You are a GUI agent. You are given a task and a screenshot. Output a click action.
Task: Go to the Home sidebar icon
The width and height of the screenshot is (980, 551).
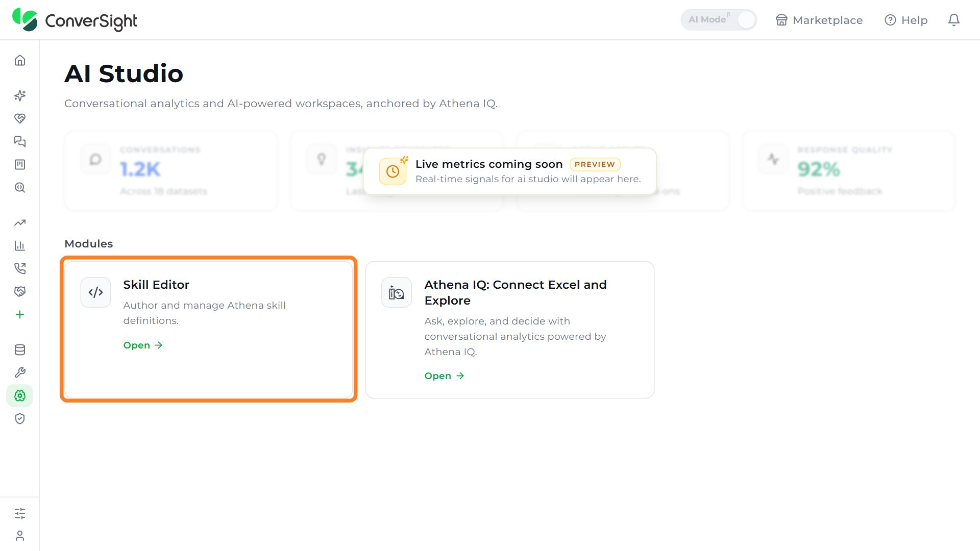(x=20, y=60)
